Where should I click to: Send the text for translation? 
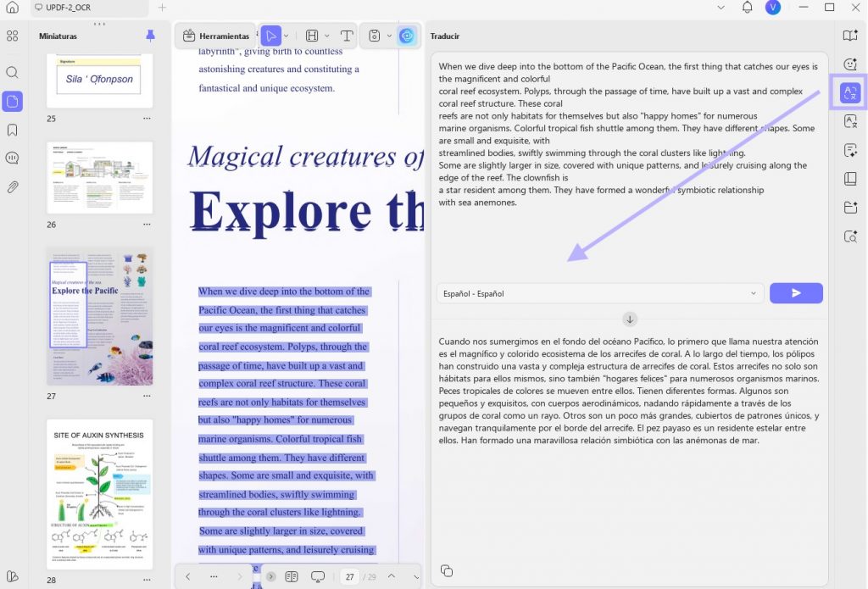[796, 293]
